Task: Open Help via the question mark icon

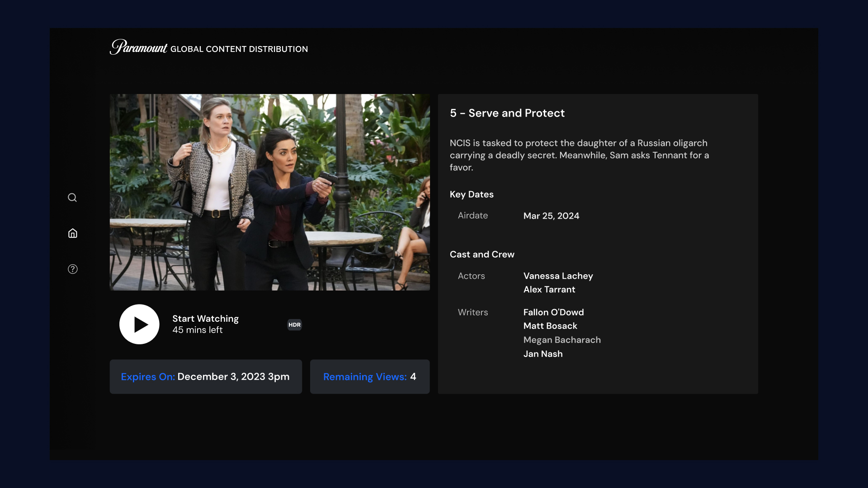Action: [72, 269]
